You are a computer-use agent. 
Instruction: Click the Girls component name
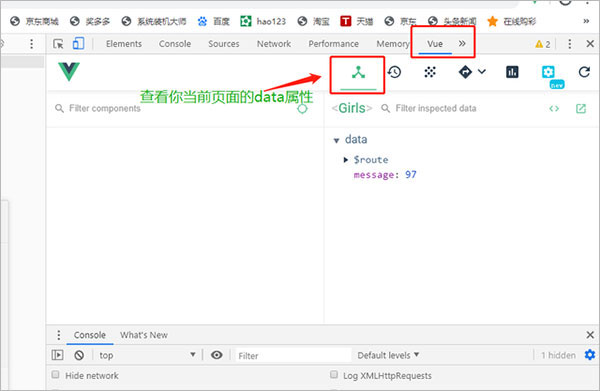[x=352, y=108]
